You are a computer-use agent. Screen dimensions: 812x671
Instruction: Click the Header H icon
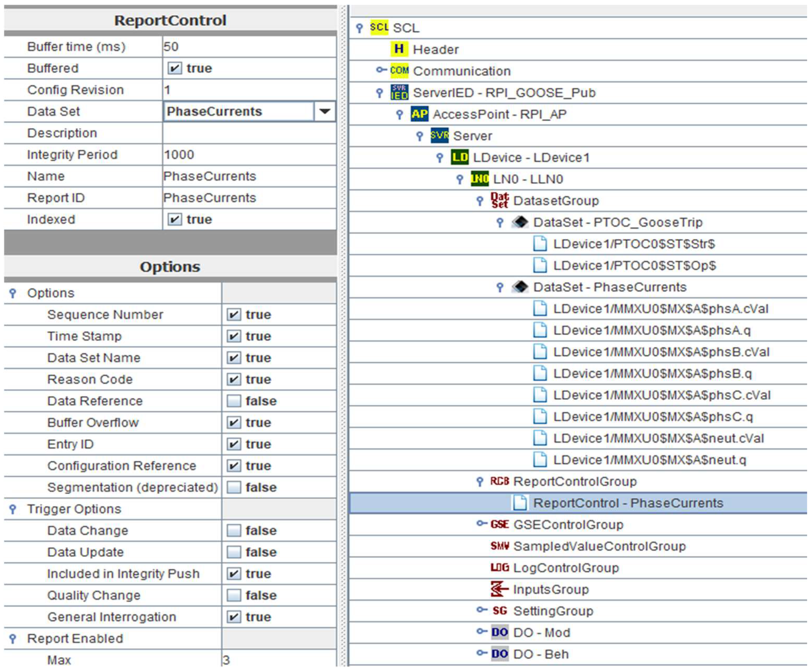tap(399, 49)
